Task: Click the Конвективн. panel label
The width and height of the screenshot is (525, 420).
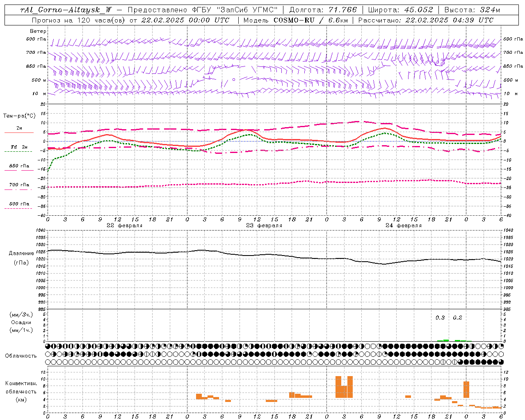Action: (x=21, y=383)
